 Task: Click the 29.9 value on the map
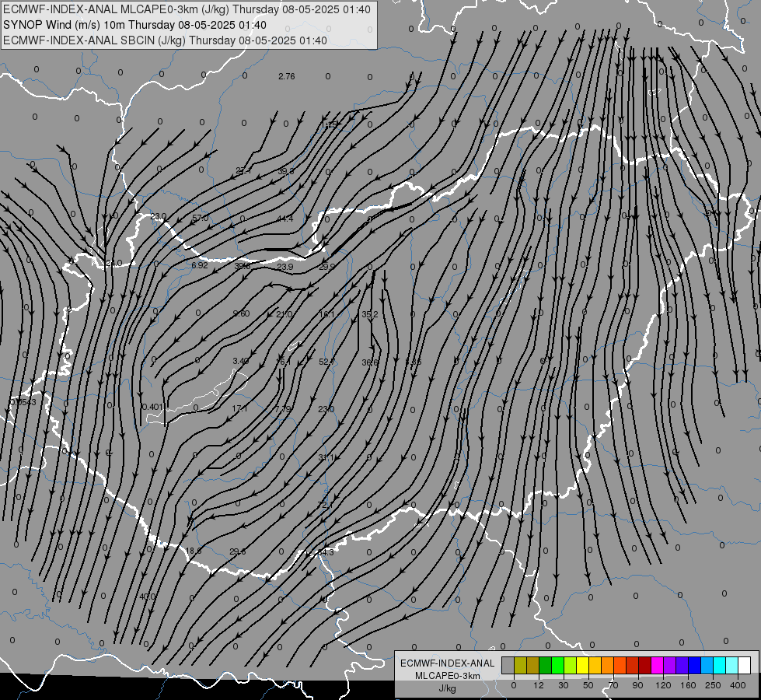click(327, 267)
